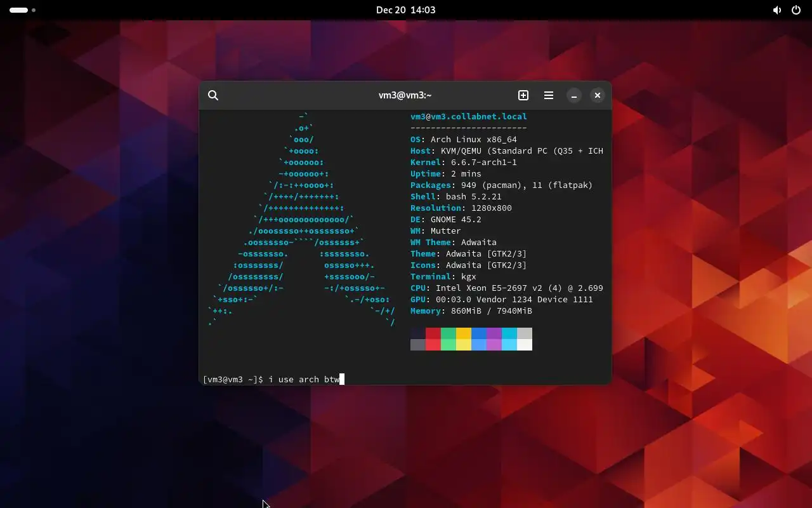The image size is (812, 508).
Task: Click the 'WM Theme: Adwaita' line
Action: coord(454,243)
